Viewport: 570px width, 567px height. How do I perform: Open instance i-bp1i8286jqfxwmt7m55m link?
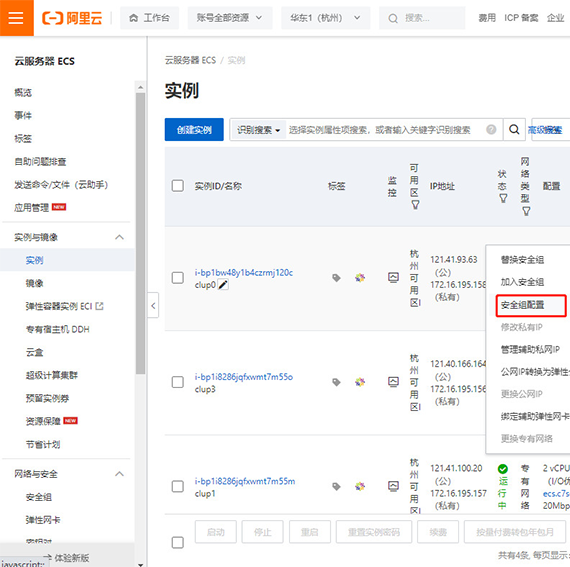coord(245,481)
